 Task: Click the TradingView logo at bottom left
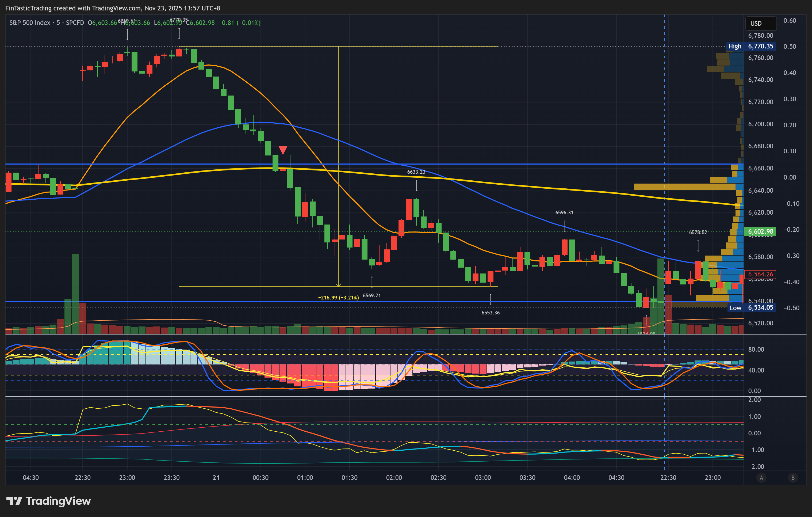tap(49, 501)
